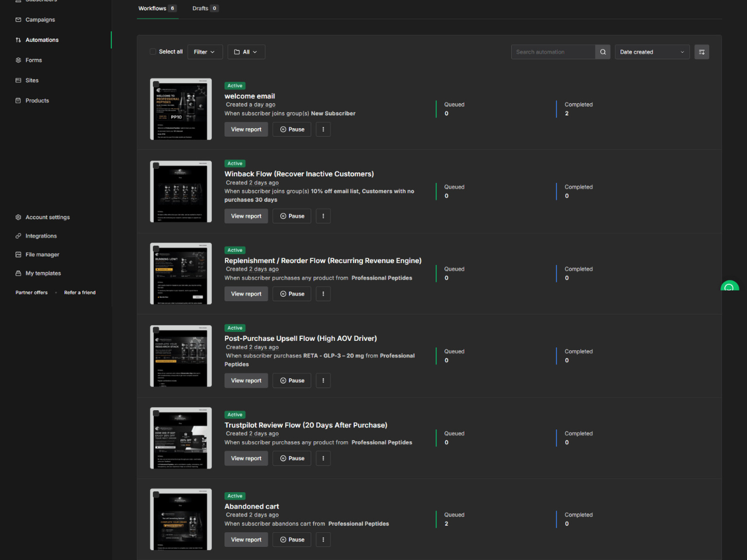Click the sort order icon button
747x560 pixels.
[702, 52]
